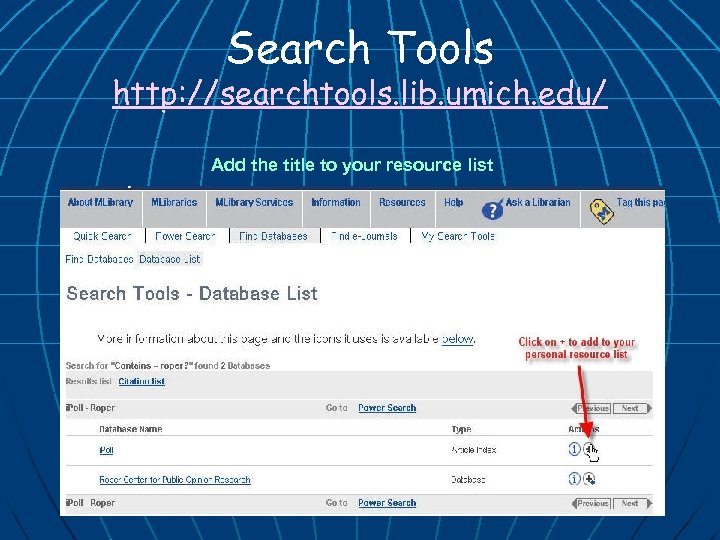720x540 pixels.
Task: Click the top Next page button
Action: pyautogui.click(x=632, y=408)
